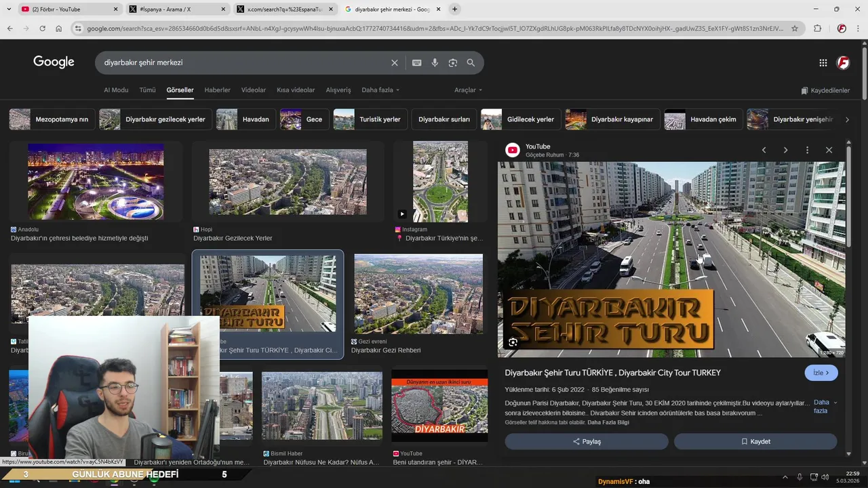This screenshot has height=488, width=868.
Task: Go back to previous page
Action: 9,28
